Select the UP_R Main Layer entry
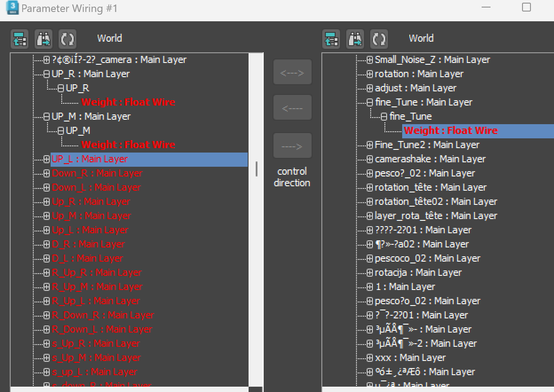Image resolution: width=554 pixels, height=392 pixels. point(91,74)
